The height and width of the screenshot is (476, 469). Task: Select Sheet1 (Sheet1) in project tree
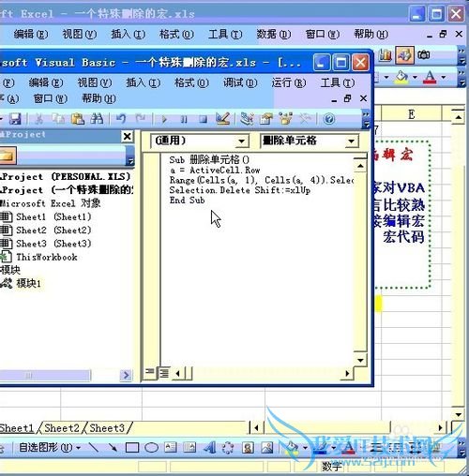(x=53, y=216)
